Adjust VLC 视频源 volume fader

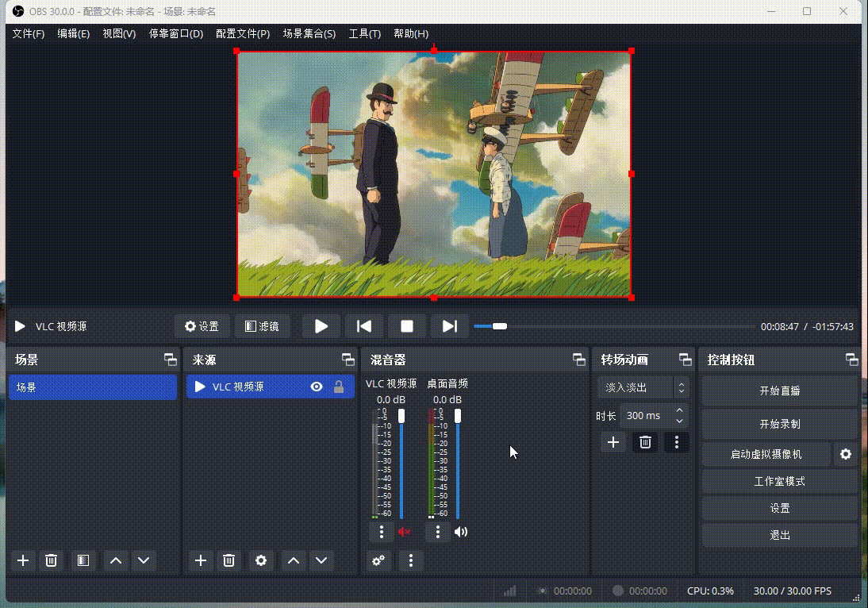pos(401,464)
